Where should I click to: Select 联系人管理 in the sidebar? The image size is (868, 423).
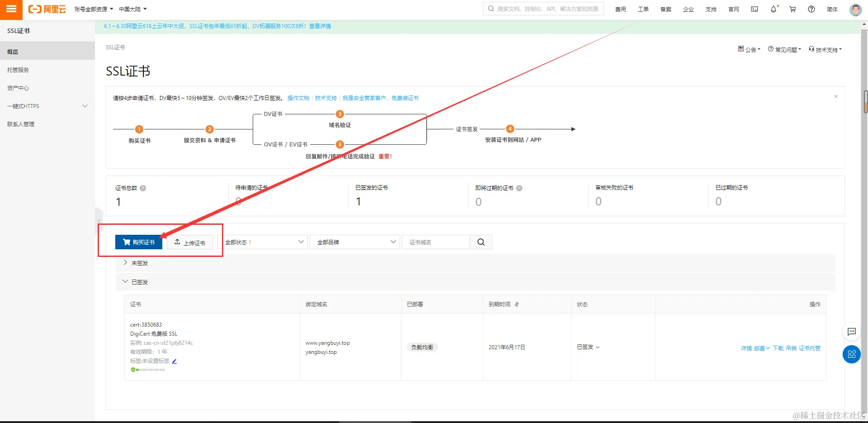click(x=47, y=124)
